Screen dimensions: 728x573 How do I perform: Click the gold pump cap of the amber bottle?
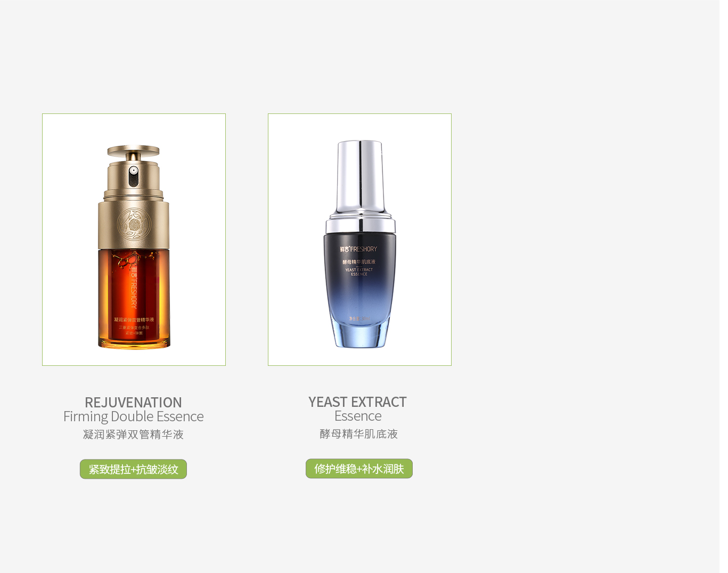coord(133,168)
